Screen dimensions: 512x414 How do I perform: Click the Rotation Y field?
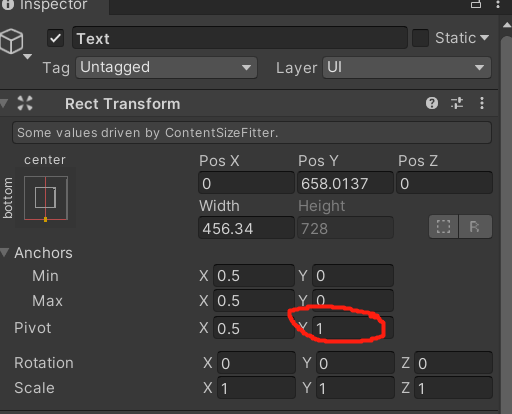pos(355,363)
